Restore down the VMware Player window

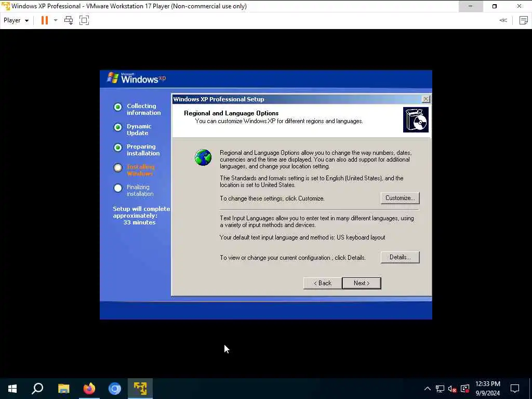click(x=495, y=6)
